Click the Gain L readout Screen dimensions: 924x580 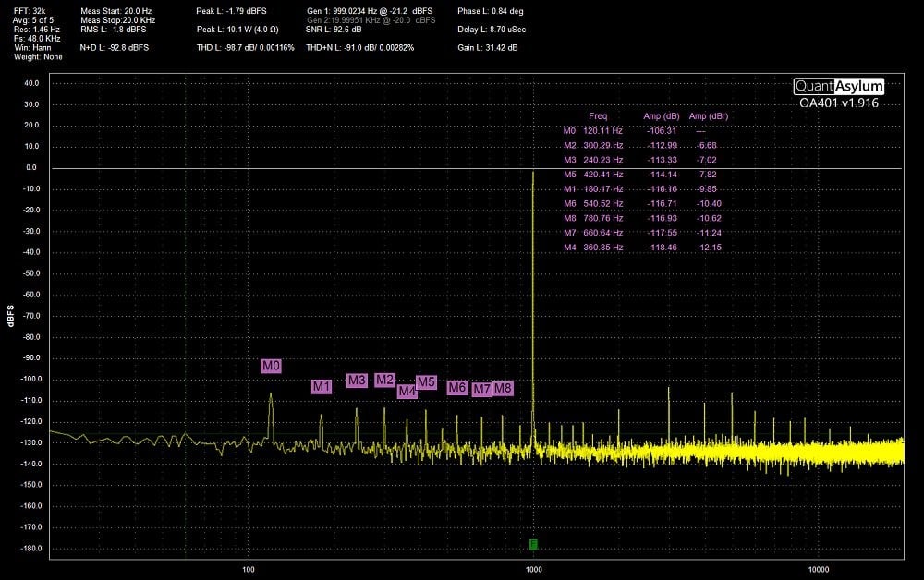487,47
